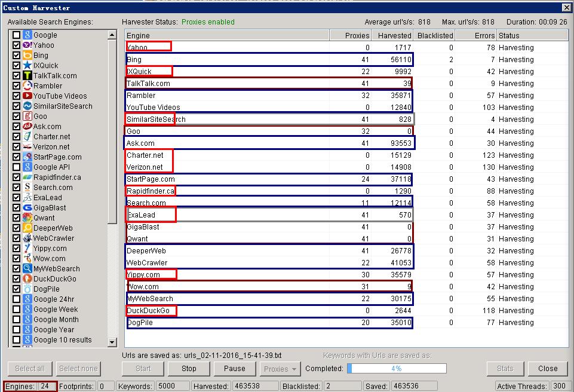Click the Bing engine icon
This screenshot has width=574, height=392.
click(x=27, y=56)
